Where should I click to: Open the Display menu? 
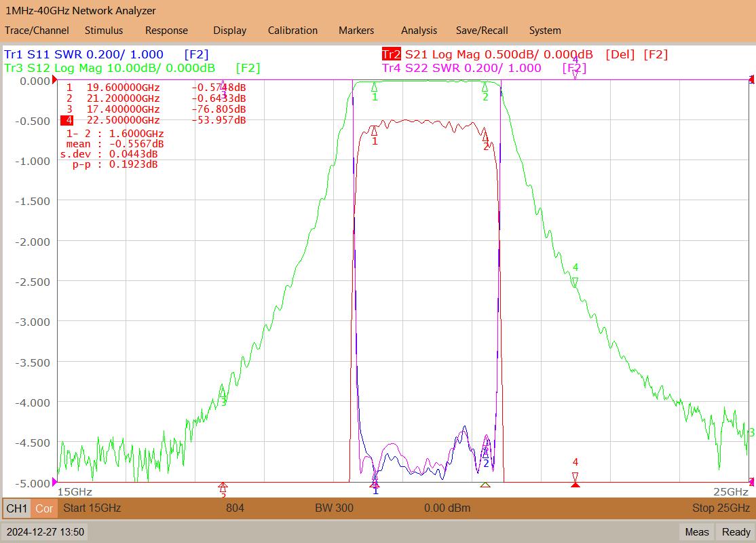pyautogui.click(x=229, y=31)
